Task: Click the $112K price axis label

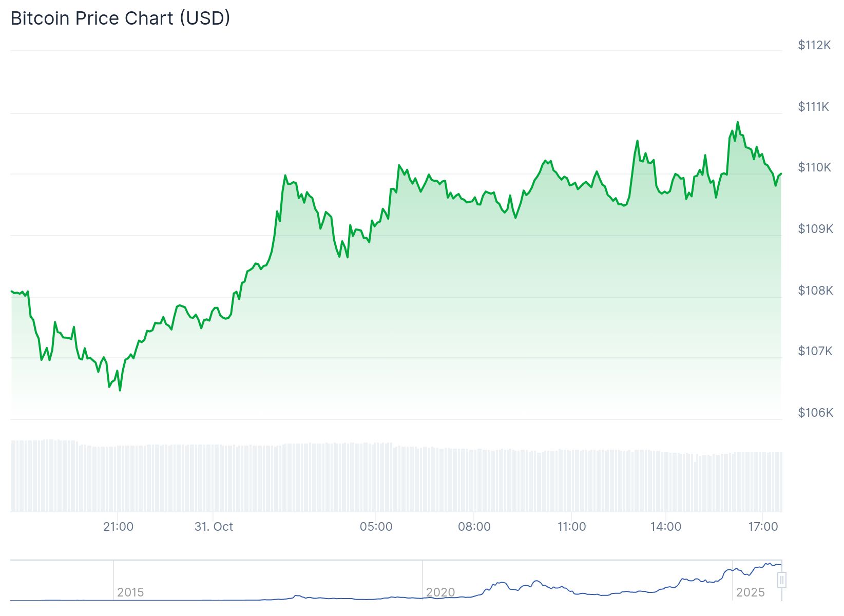Action: pyautogui.click(x=814, y=45)
